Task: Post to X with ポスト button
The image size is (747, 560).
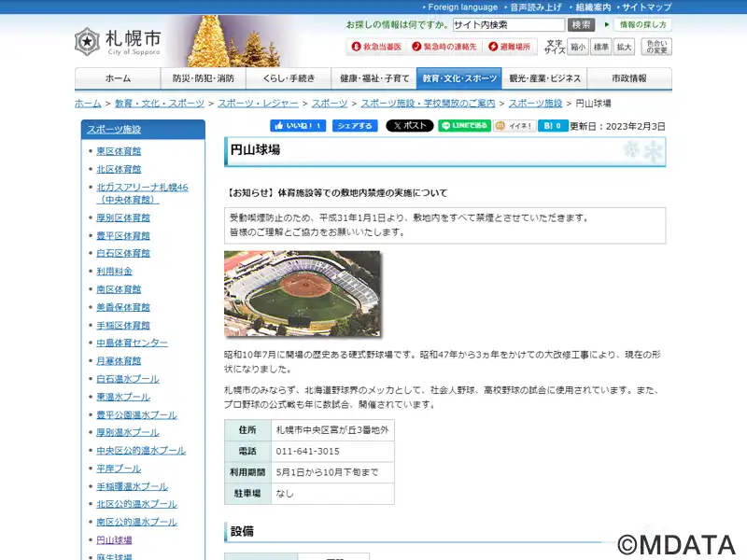Action: coord(409,126)
